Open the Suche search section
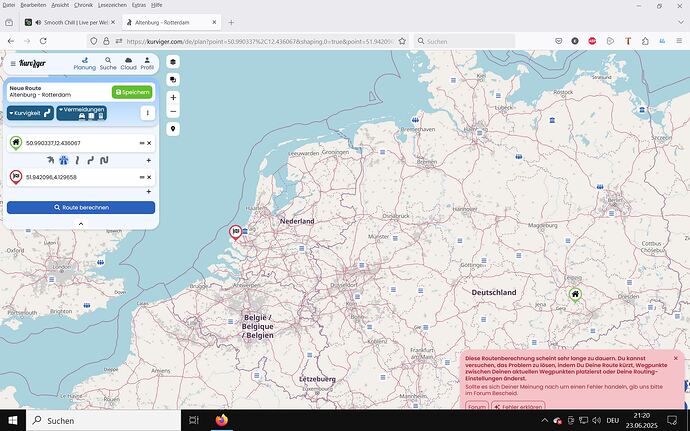This screenshot has height=431, width=690. [x=108, y=64]
